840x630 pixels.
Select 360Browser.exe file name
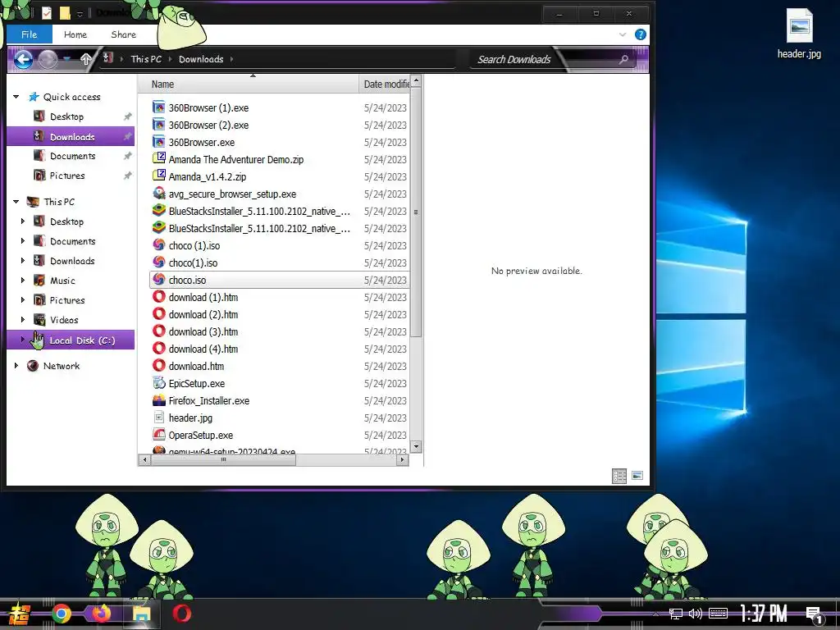tap(202, 142)
